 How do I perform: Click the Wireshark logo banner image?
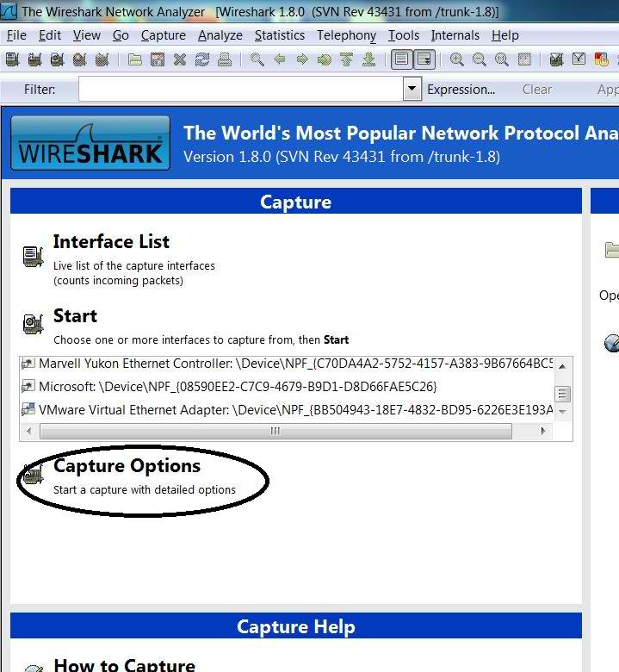90,143
